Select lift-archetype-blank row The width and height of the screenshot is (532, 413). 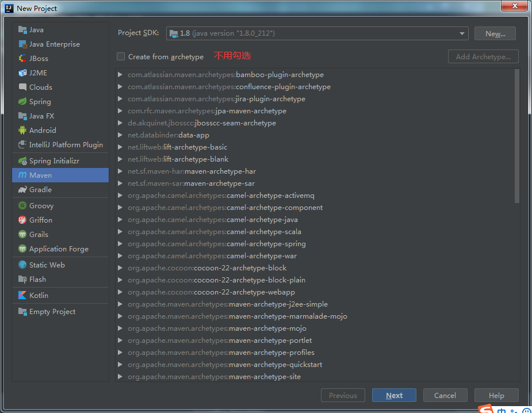[x=315, y=159]
